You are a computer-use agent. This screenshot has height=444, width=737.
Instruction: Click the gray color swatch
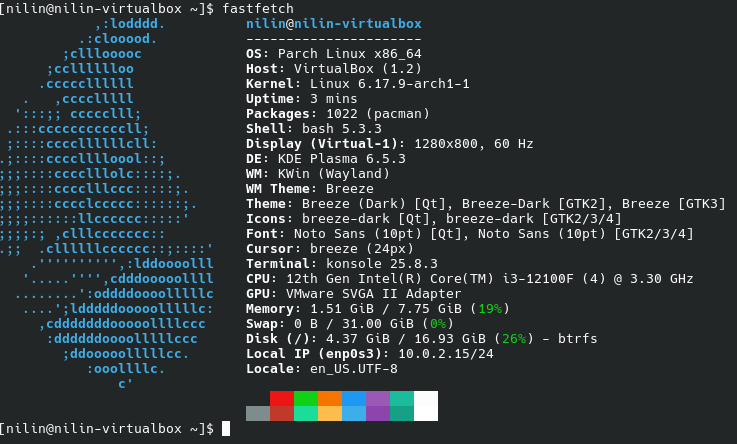tap(258, 413)
